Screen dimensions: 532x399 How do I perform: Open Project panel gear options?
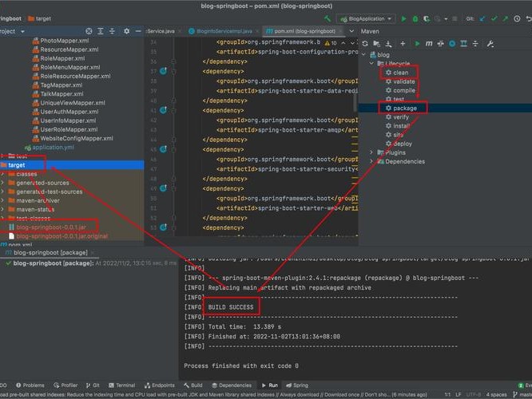point(126,31)
